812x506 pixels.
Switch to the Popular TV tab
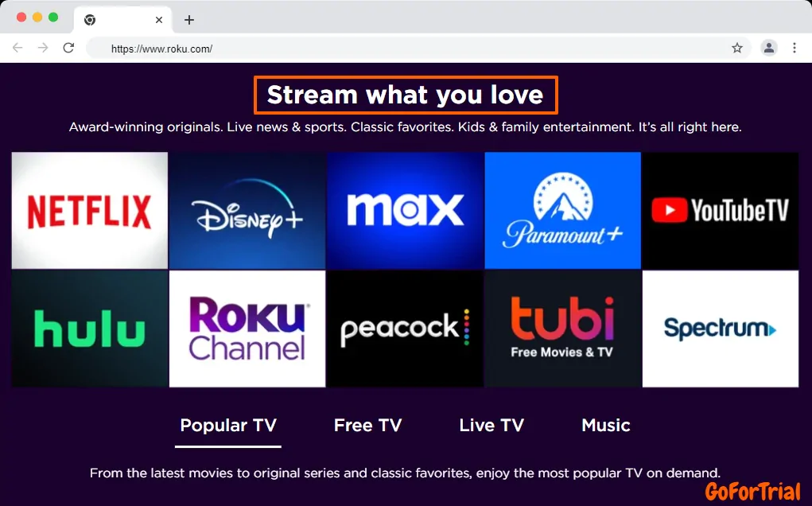pos(228,426)
